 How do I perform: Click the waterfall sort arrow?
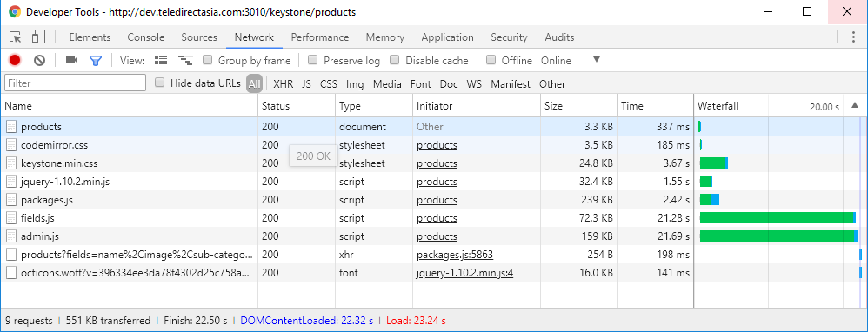(x=855, y=105)
